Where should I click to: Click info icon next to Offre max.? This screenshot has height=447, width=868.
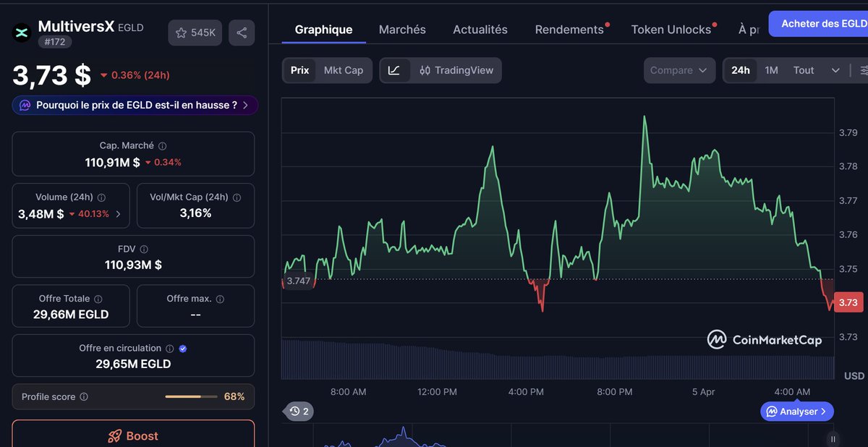(x=220, y=299)
